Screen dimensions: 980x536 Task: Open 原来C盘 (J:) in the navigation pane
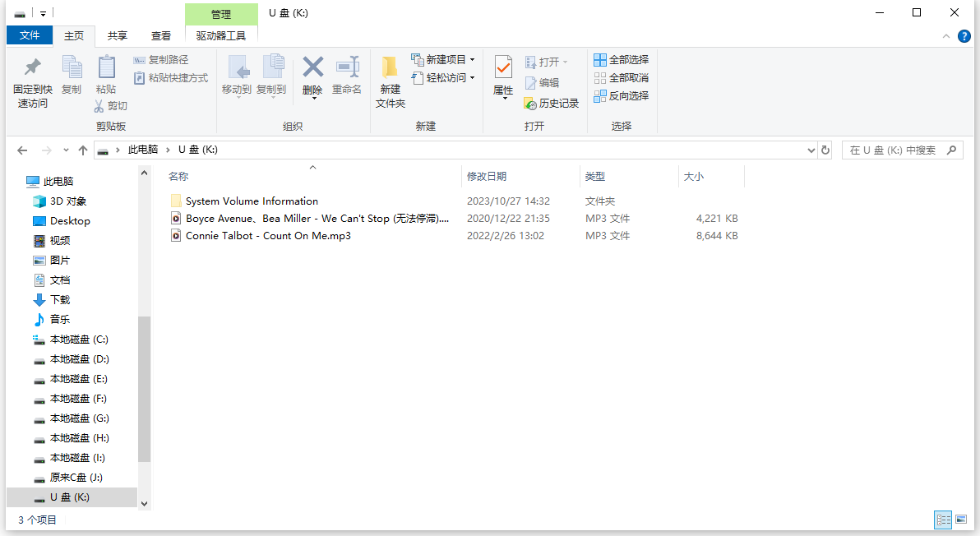[76, 478]
